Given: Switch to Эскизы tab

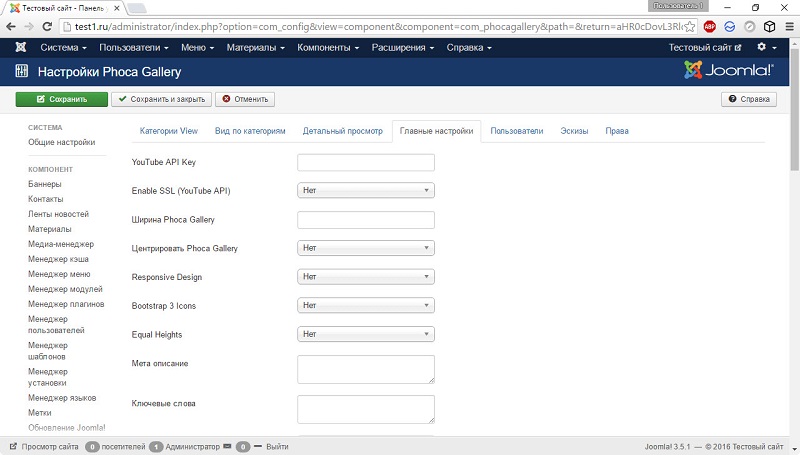Looking at the screenshot, I should click(x=574, y=131).
